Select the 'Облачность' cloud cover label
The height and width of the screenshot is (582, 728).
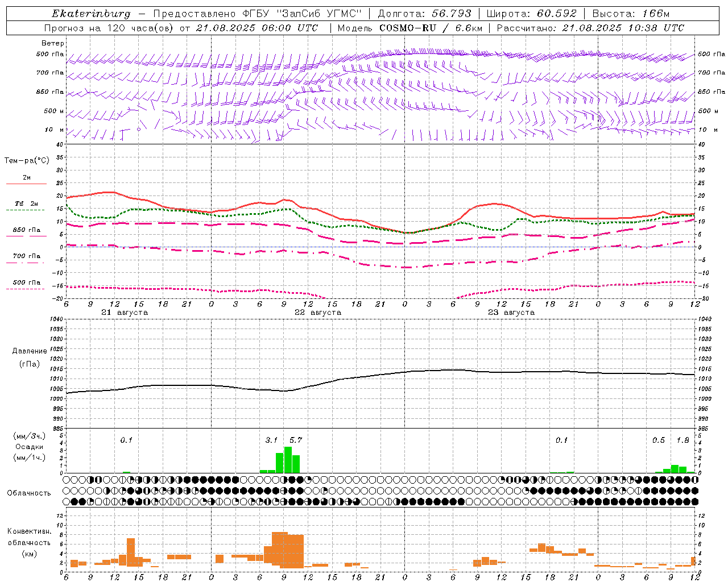click(29, 493)
